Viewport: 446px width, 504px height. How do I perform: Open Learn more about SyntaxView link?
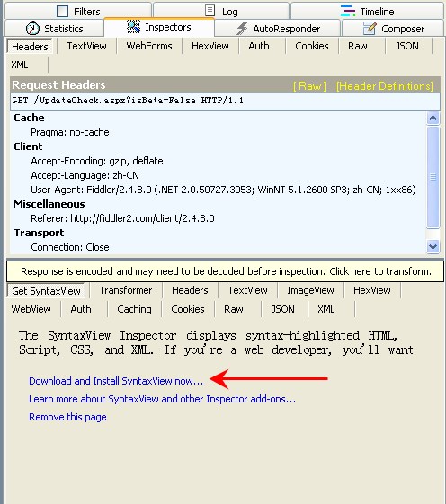pyautogui.click(x=162, y=399)
